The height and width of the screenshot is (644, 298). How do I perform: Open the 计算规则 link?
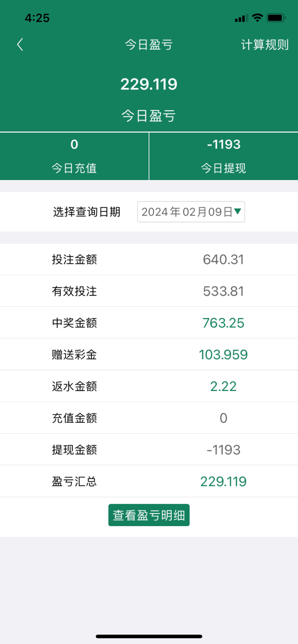click(x=265, y=45)
